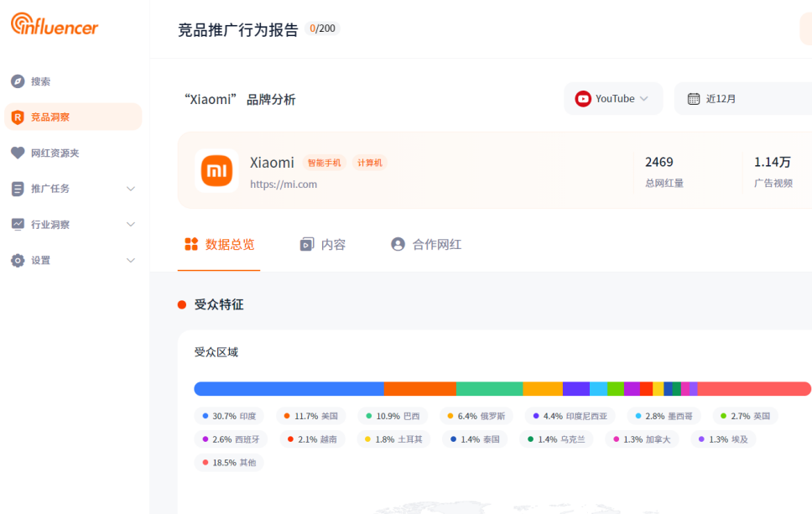Expand the 行业洞察 menu chevron
Screen dimensions: 812x514
click(x=131, y=224)
